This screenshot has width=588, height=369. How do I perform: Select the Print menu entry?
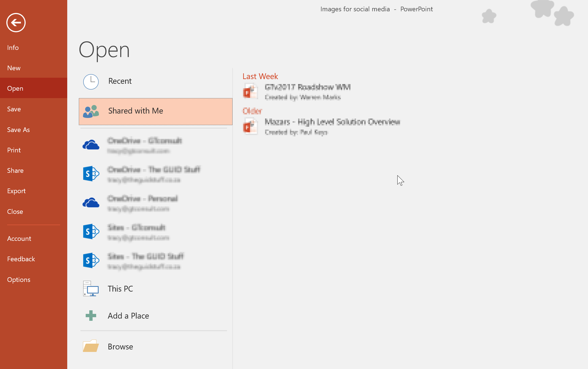[x=14, y=150]
